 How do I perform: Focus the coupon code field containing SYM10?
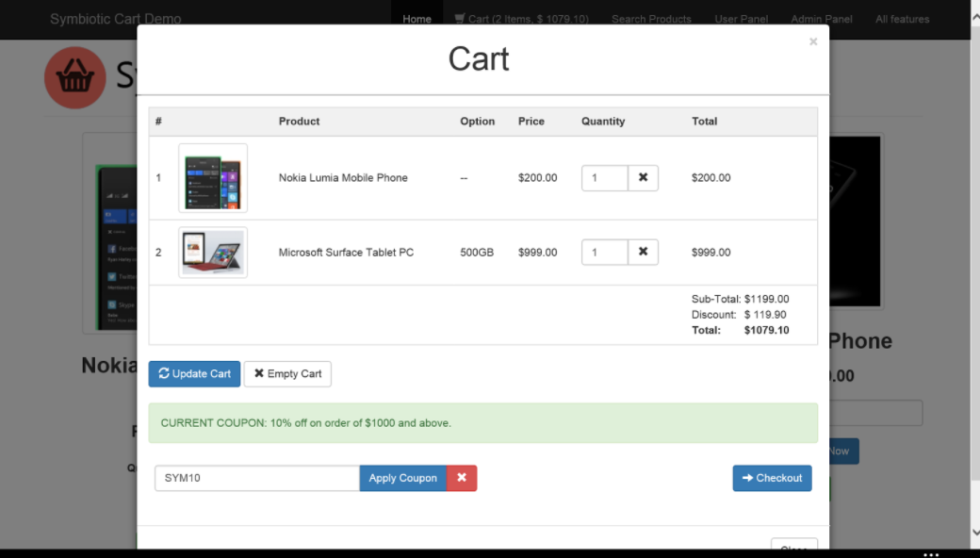click(x=257, y=478)
